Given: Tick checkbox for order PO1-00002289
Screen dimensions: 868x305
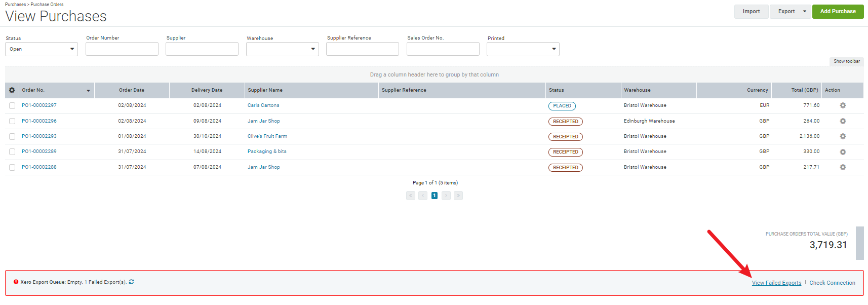Looking at the screenshot, I should tap(12, 151).
